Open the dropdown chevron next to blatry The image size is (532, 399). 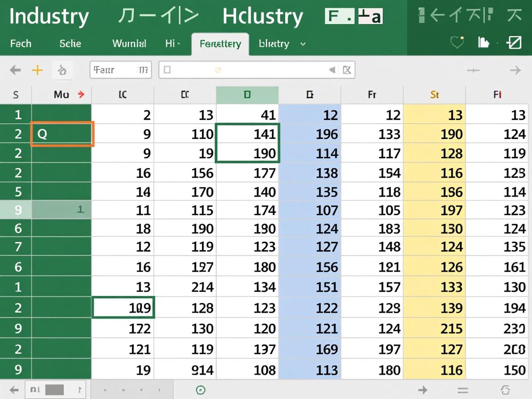point(303,44)
